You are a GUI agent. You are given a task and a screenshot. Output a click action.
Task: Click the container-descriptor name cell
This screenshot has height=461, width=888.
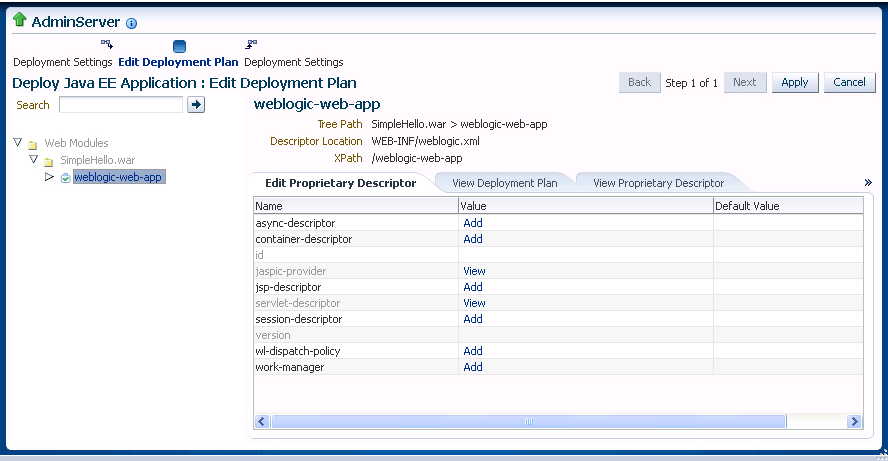click(356, 239)
